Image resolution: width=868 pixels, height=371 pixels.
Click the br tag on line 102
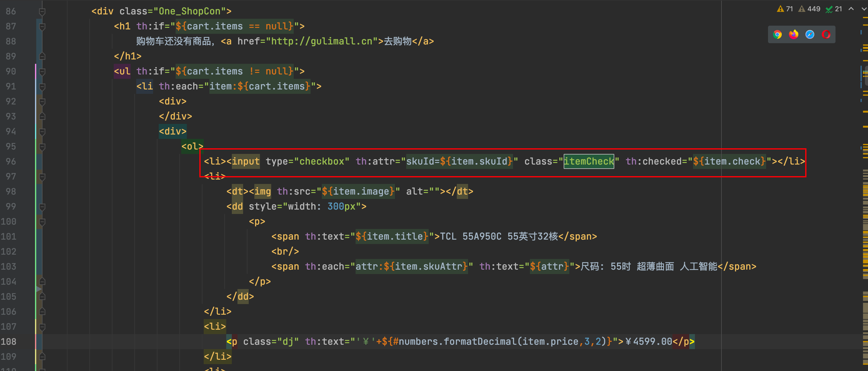[x=285, y=252]
